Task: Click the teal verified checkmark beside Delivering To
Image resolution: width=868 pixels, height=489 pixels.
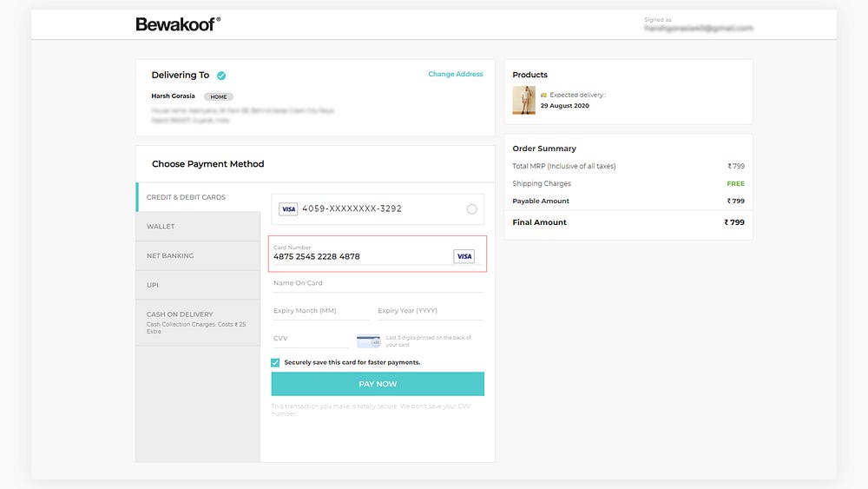Action: (x=221, y=76)
